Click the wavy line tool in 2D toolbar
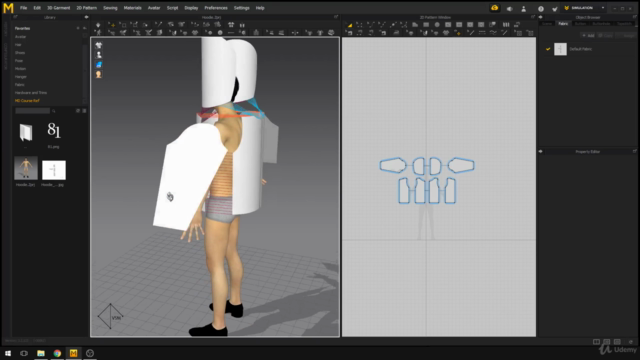This screenshot has width=640, height=360. coord(493,33)
